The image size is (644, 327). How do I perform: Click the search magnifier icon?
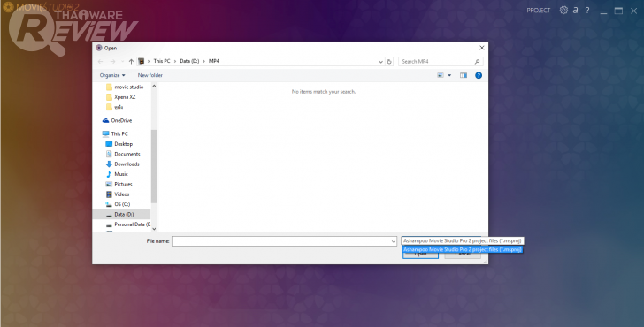coord(478,62)
